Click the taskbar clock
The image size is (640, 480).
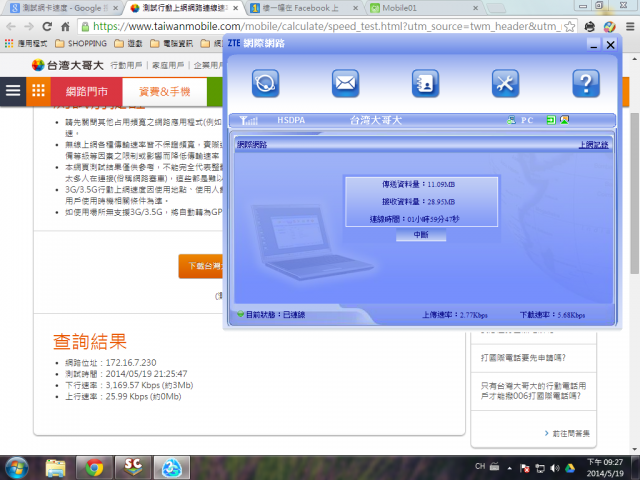605,468
